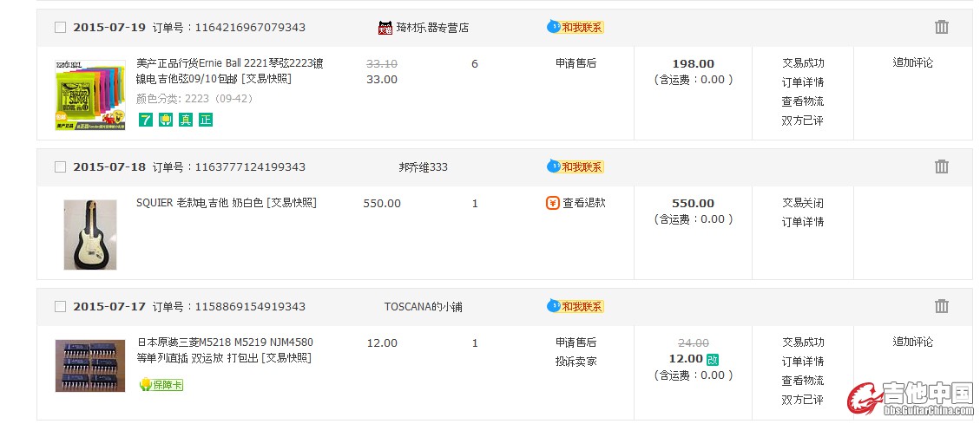
Task: Click 投诉卖家 on the TOSCANA order
Action: [x=576, y=361]
